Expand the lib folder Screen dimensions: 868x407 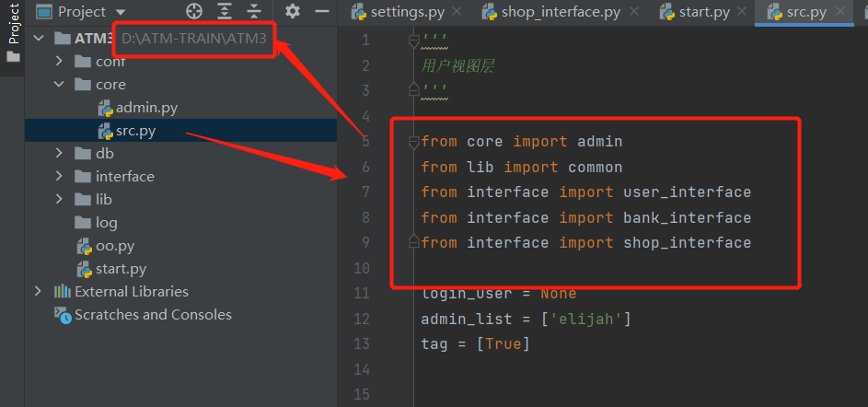click(59, 199)
